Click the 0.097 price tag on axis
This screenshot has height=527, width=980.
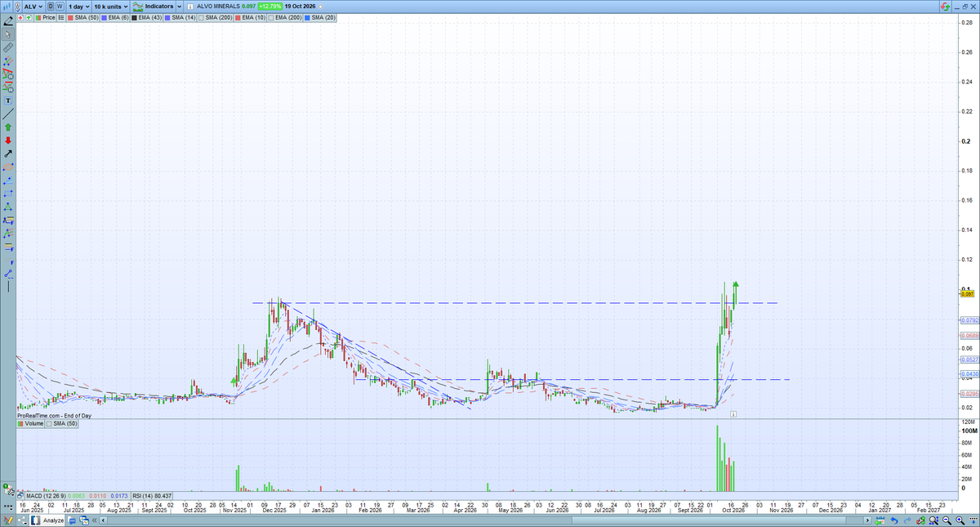968,294
